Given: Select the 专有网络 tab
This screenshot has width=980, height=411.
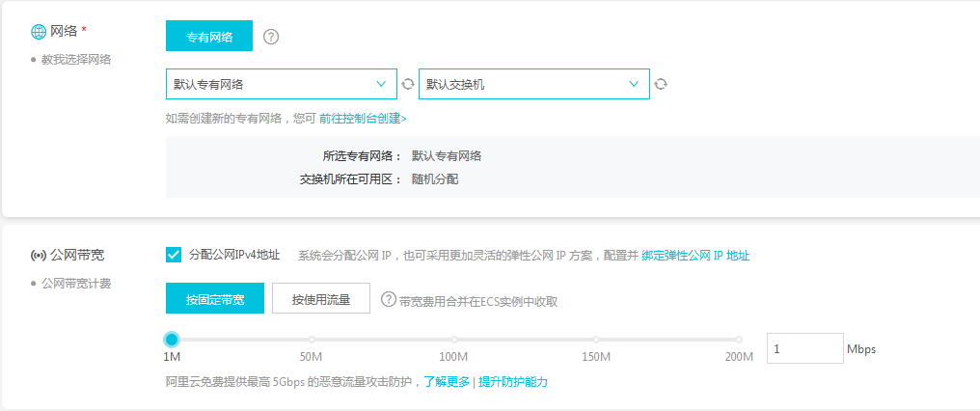Looking at the screenshot, I should (x=209, y=37).
